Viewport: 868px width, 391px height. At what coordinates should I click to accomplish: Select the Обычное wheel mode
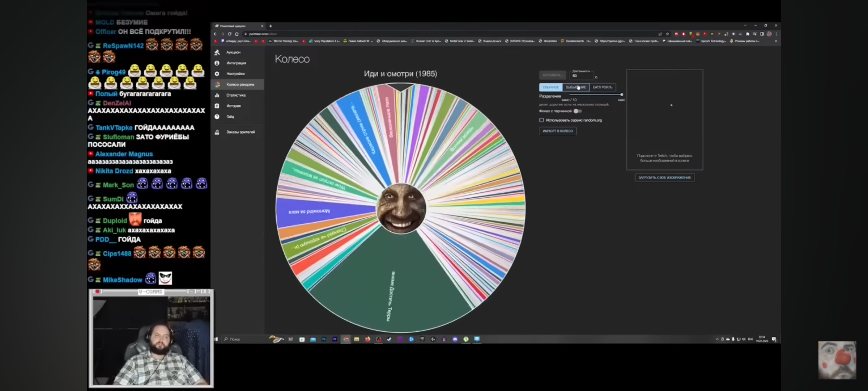coord(550,87)
